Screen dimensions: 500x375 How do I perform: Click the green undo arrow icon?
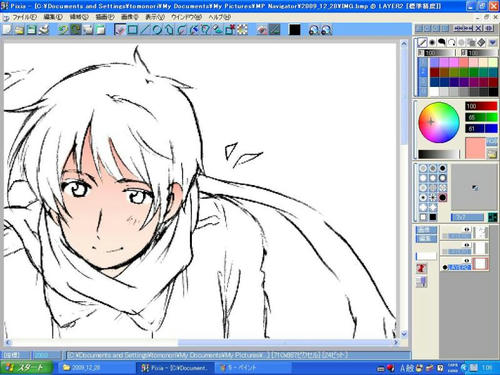(x=63, y=30)
